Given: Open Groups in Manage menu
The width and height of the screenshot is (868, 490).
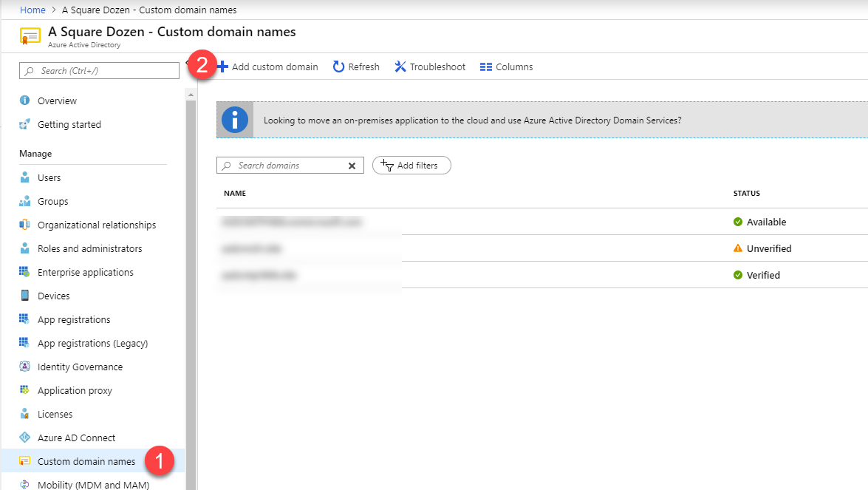Looking at the screenshot, I should tap(52, 201).
